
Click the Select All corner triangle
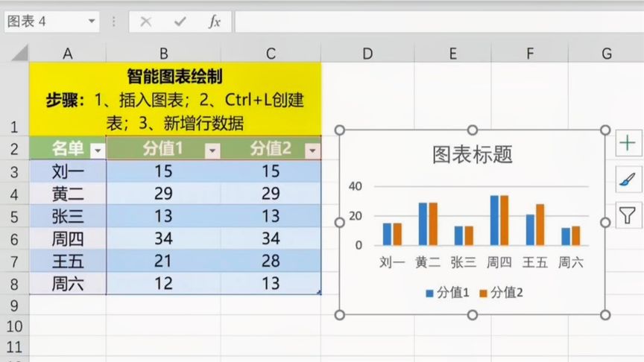tap(19, 53)
